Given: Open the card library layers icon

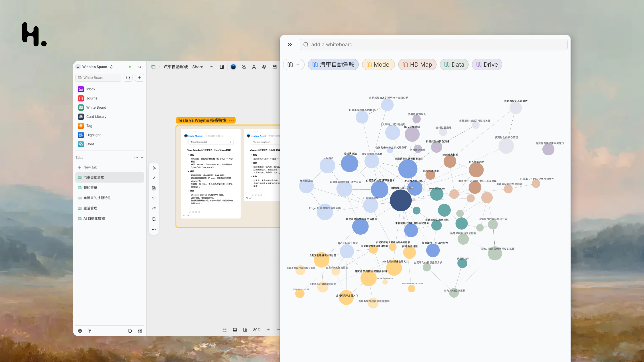Looking at the screenshot, I should [264, 67].
